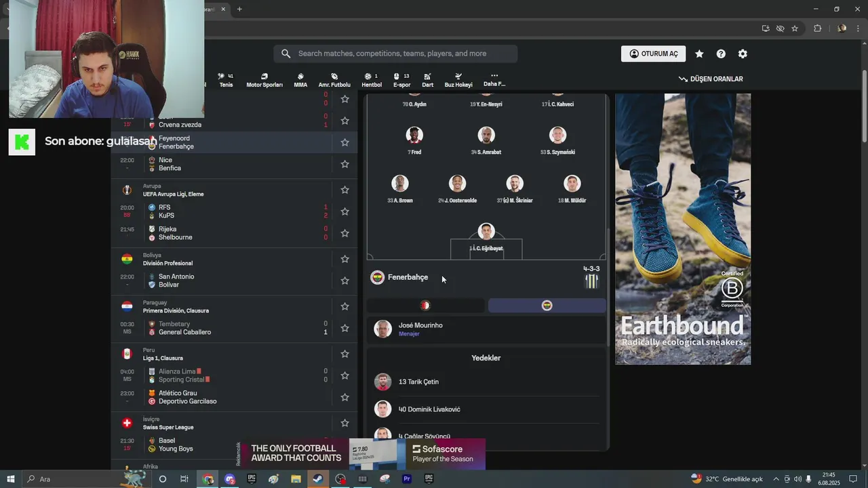
Task: Open the DÜŞEN ORANLAR link
Action: [711, 79]
